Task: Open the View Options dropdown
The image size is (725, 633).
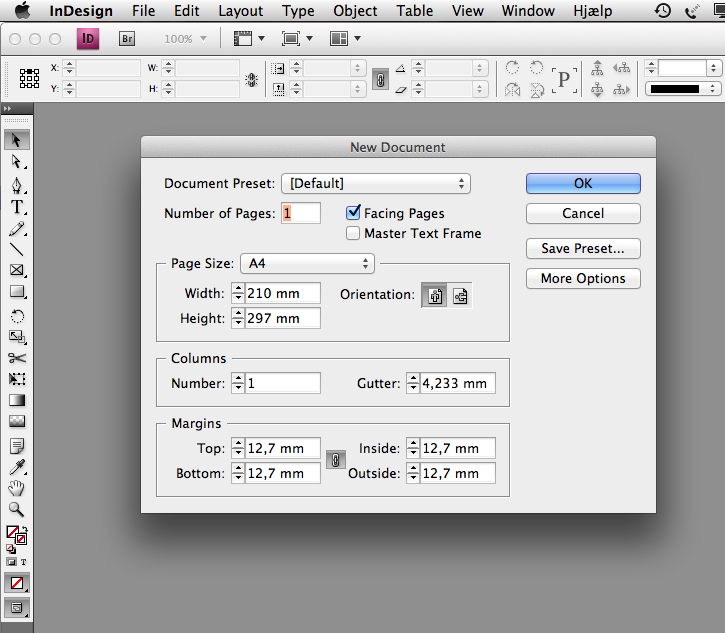Action: point(249,39)
